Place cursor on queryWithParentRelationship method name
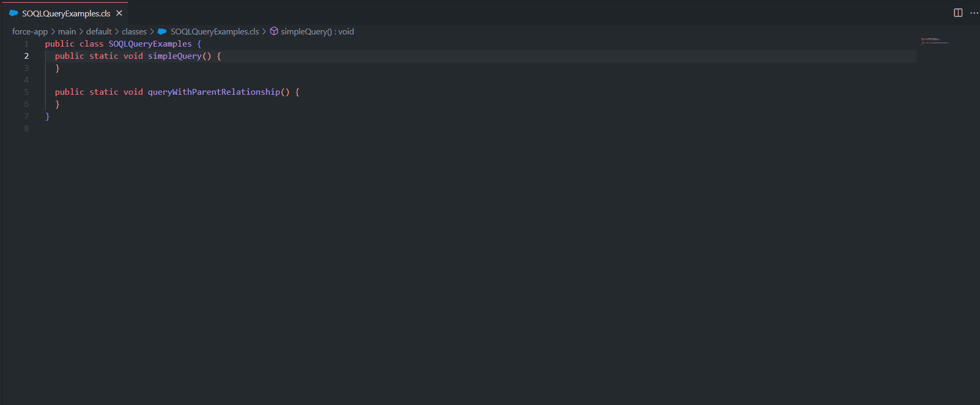 [x=214, y=92]
